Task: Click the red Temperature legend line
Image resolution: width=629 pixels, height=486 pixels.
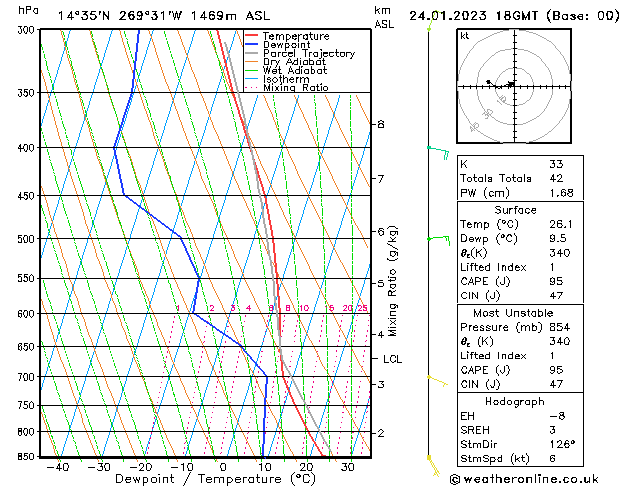Action: click(251, 36)
